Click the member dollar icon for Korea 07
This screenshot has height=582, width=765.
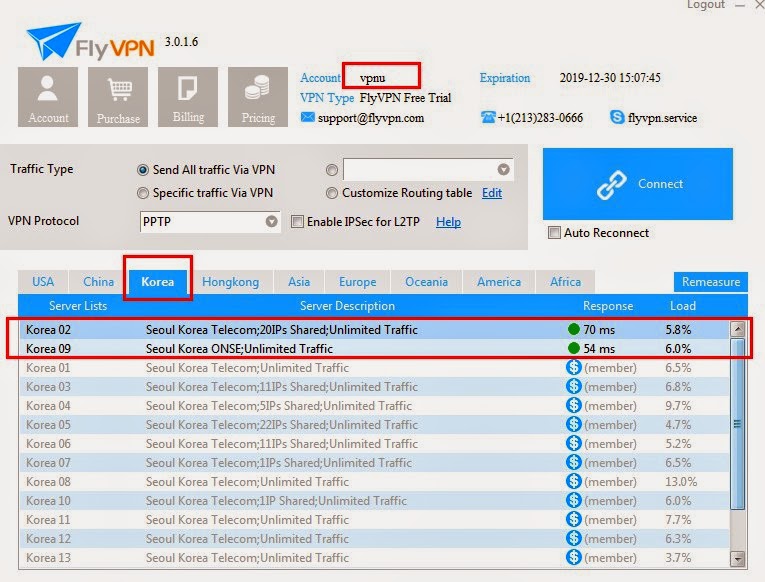[x=574, y=462]
